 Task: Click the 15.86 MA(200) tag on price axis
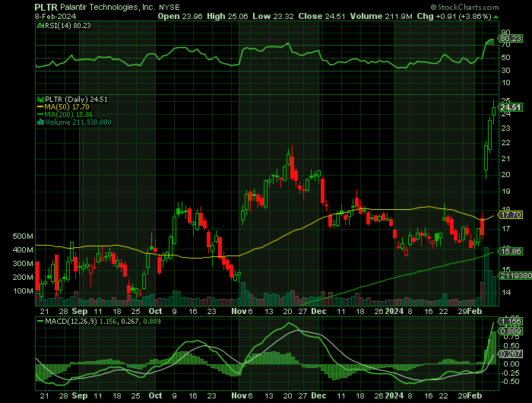click(x=511, y=251)
